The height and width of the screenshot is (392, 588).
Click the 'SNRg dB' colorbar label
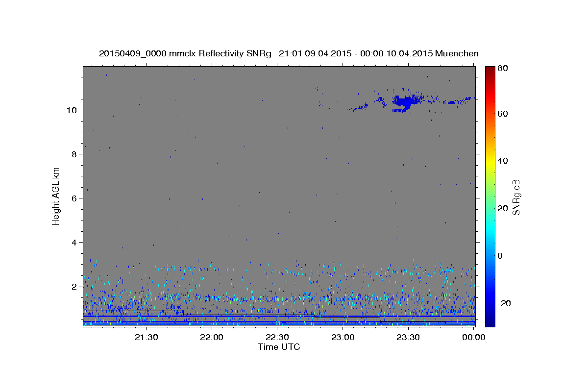516,197
